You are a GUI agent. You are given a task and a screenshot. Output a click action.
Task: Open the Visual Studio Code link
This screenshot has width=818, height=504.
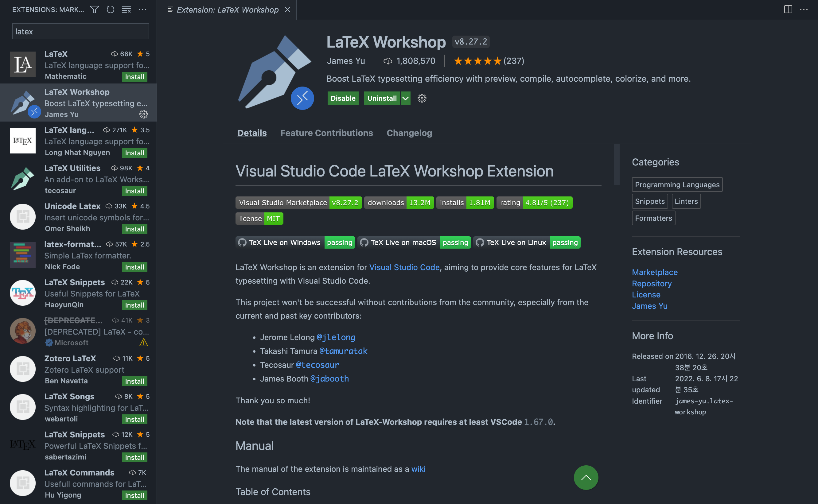[x=404, y=267]
